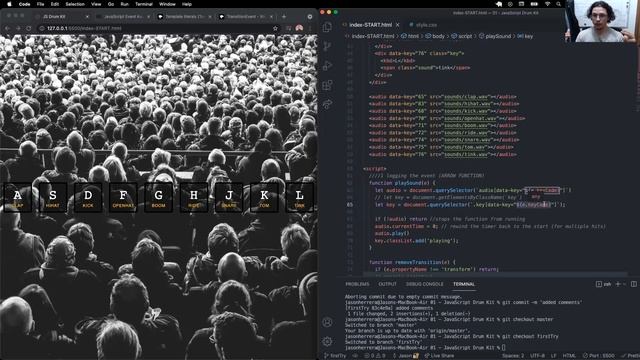
Task: Click the L TINK drum key
Action: pos(300,198)
